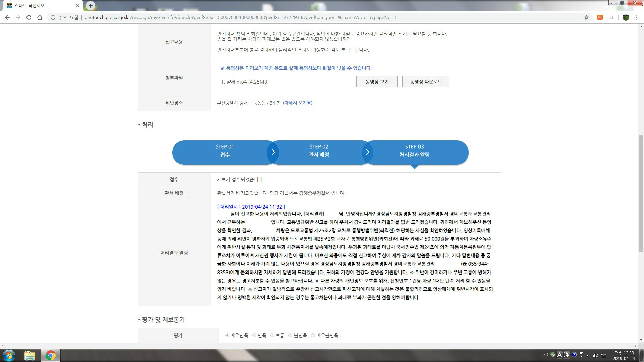
Task: Open the Windows Start button
Action: click(x=9, y=355)
